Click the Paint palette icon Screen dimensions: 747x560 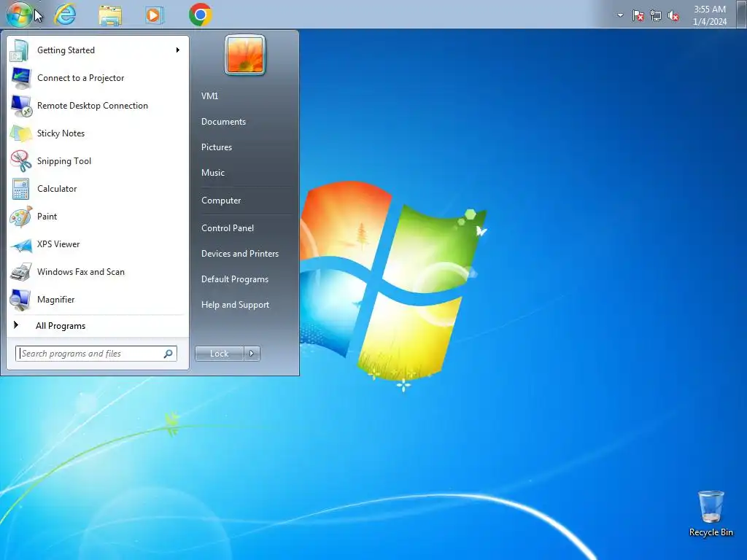(x=21, y=216)
